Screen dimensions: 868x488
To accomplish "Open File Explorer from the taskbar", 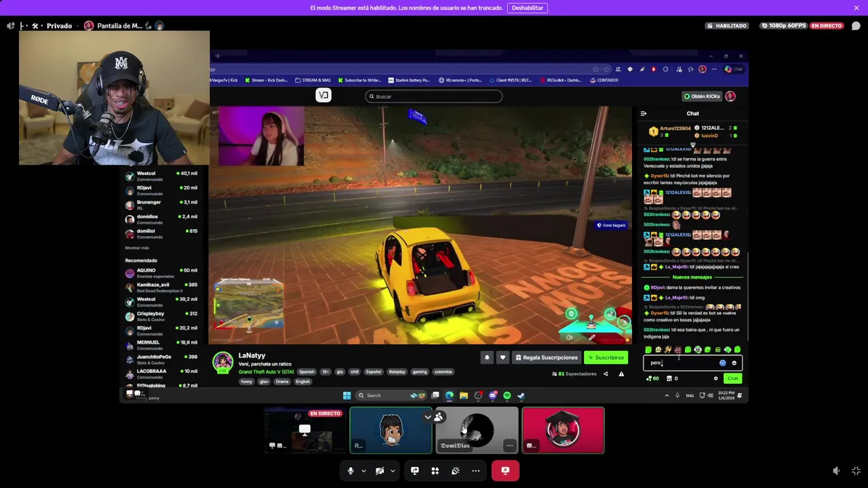I will tap(463, 396).
